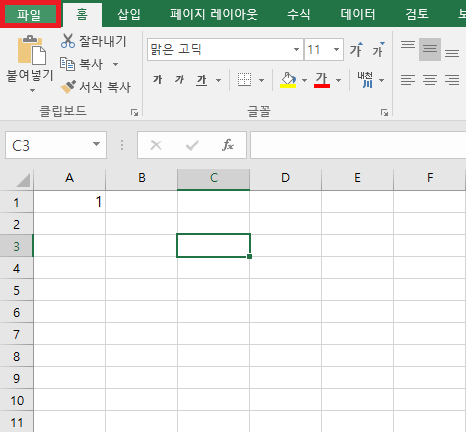Activate 서식 복사 format painter

(96, 87)
